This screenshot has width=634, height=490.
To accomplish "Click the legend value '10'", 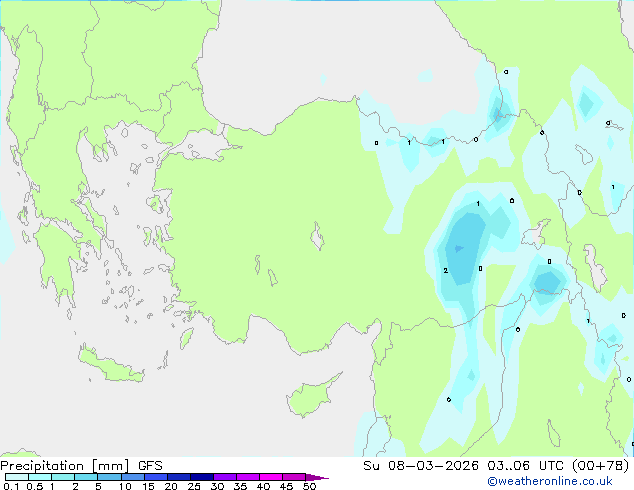I will (125, 486).
